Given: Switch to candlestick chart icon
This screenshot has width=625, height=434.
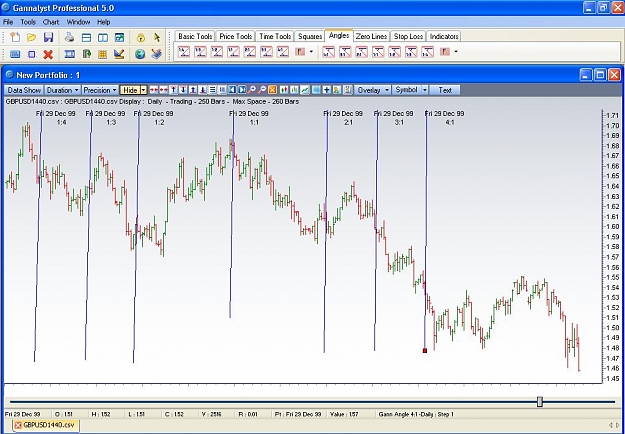Looking at the screenshot, I should pos(284,90).
